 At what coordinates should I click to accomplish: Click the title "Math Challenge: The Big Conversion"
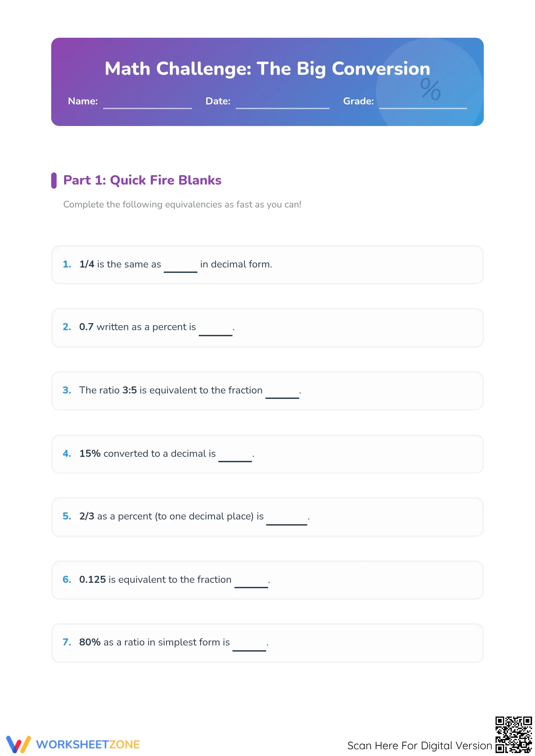click(x=267, y=69)
